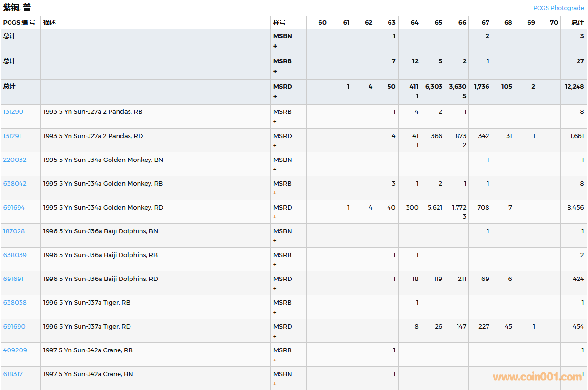Open the PCGS Photograde link

(x=558, y=8)
